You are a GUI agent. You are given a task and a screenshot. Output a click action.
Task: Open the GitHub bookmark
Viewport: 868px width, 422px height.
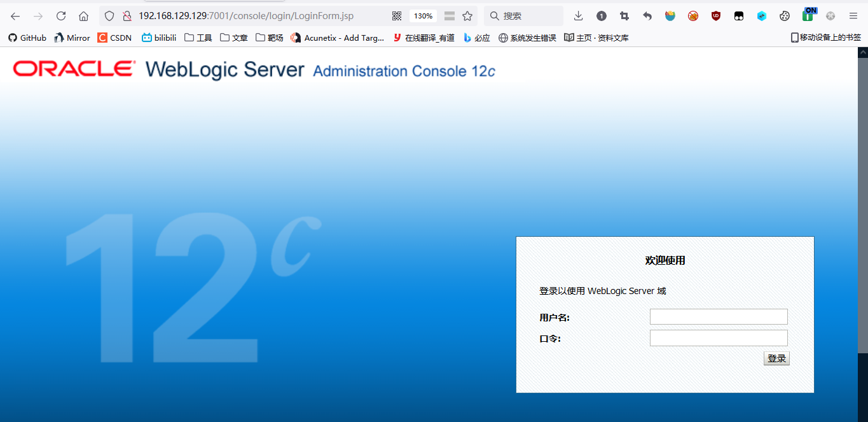[x=27, y=38]
